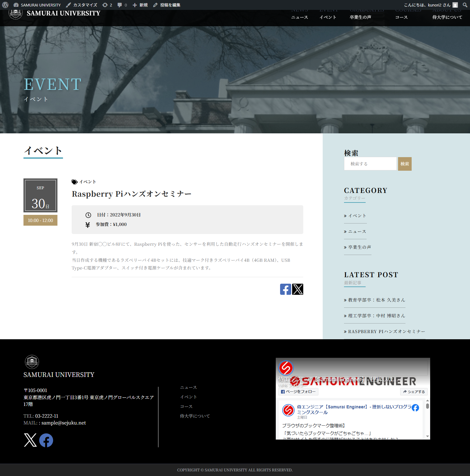This screenshot has height=476, width=470.
Task: Click the ページをフォロー button in Facebook widget
Action: pyautogui.click(x=298, y=392)
